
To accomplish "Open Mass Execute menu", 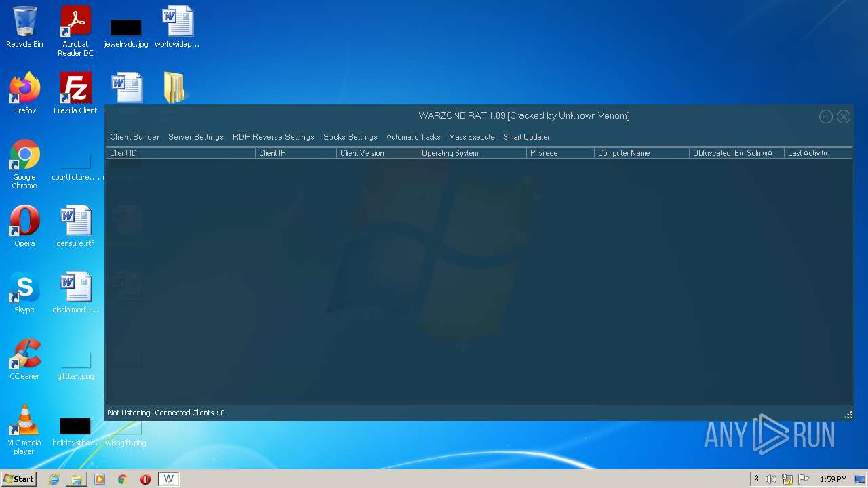I will click(x=471, y=137).
